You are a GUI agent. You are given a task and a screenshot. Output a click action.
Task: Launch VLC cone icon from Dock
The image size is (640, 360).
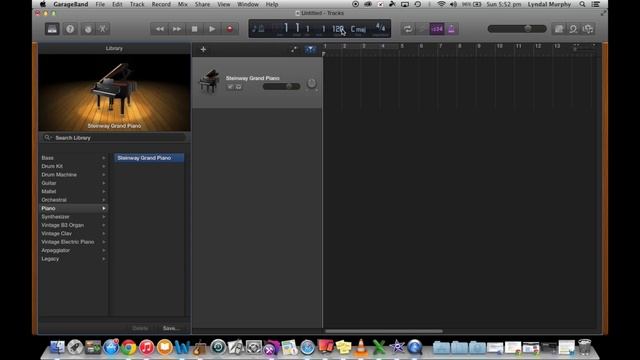tap(361, 347)
